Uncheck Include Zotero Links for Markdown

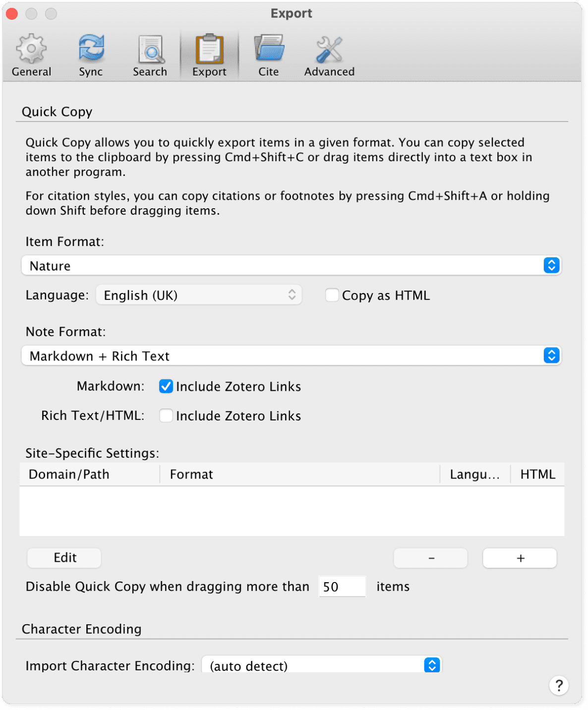tap(166, 386)
